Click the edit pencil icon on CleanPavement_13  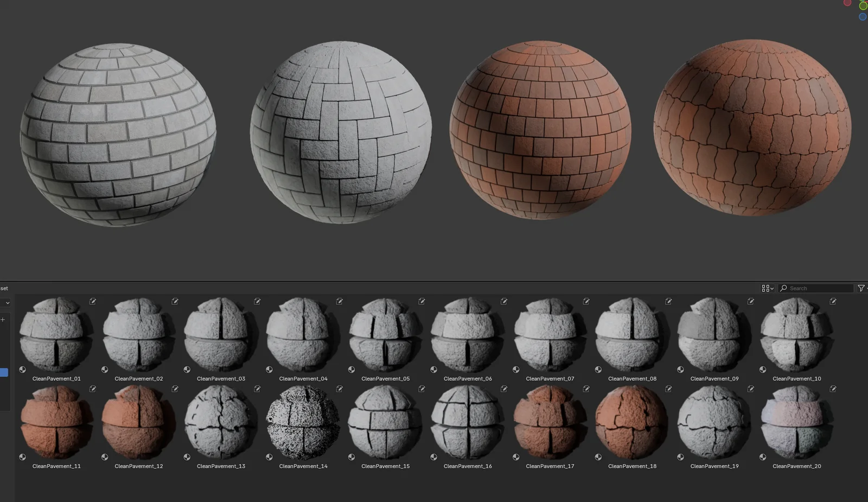click(257, 389)
